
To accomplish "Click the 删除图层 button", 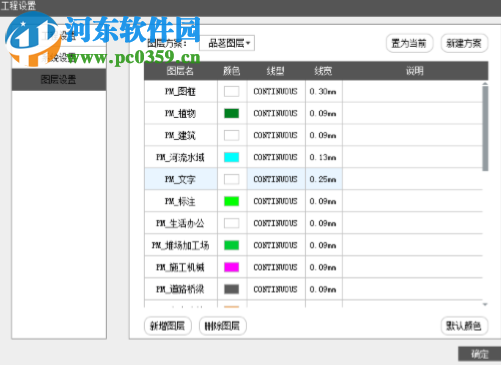I will pos(223,326).
